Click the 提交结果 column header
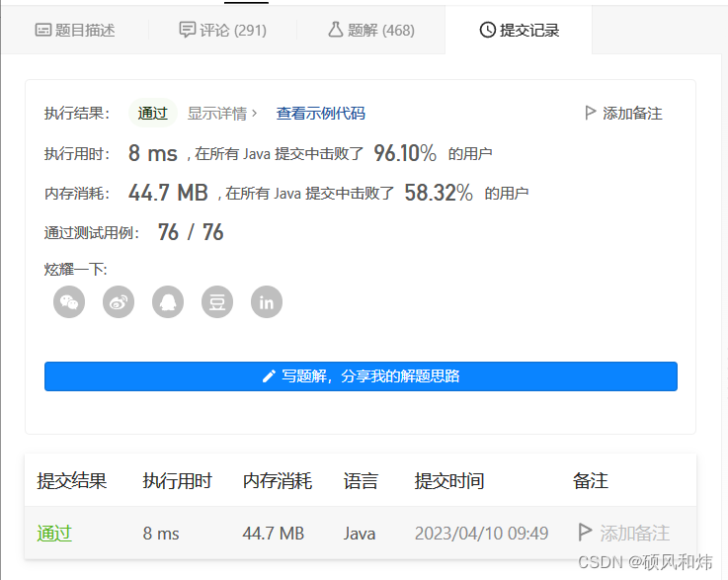 (72, 481)
